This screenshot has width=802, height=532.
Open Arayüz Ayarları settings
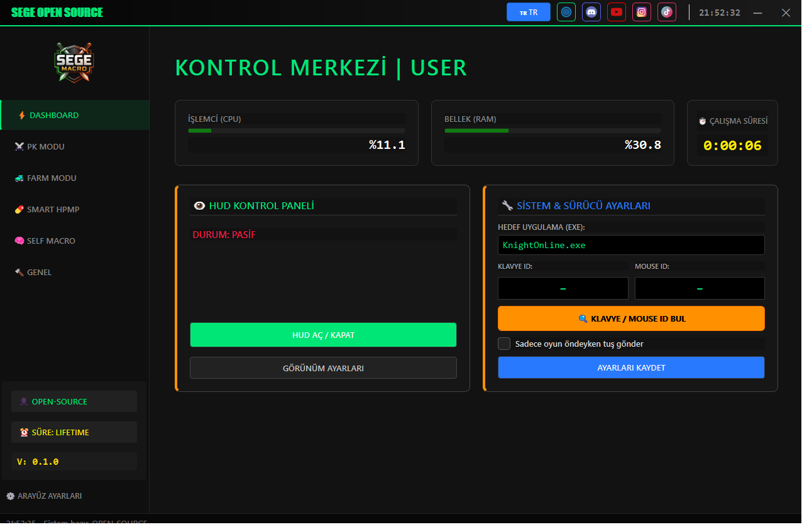pyautogui.click(x=44, y=496)
